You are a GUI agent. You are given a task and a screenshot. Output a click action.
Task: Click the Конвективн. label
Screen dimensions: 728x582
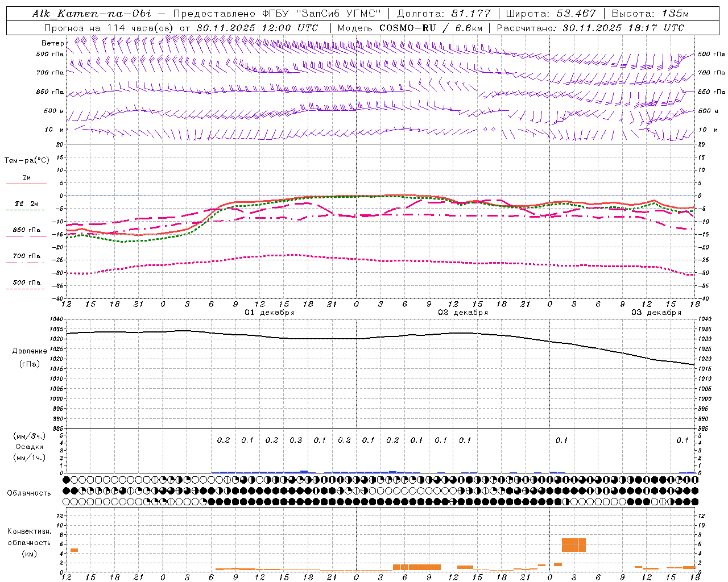click(x=29, y=531)
